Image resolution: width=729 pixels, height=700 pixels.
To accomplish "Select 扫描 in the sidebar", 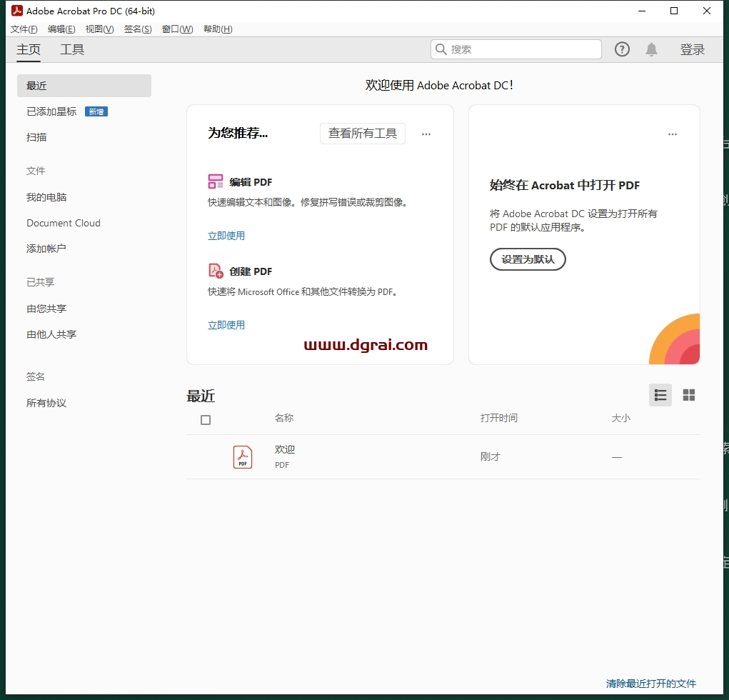I will [x=36, y=137].
